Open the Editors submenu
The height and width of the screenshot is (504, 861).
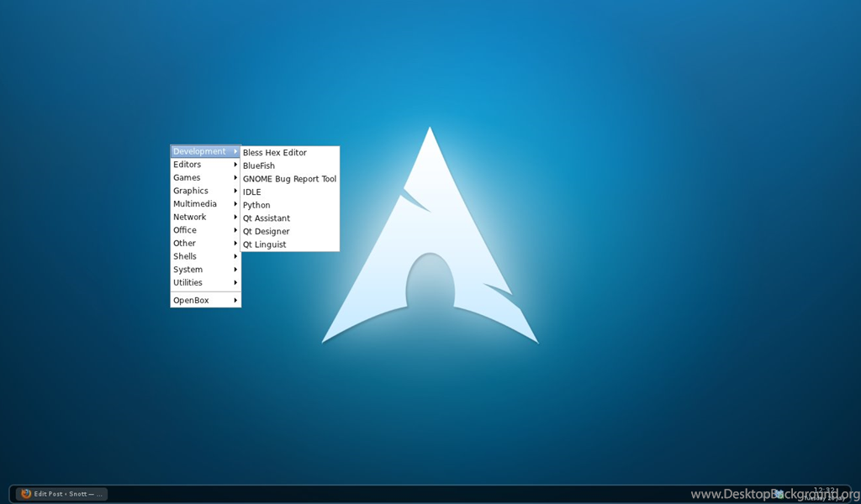click(x=205, y=165)
